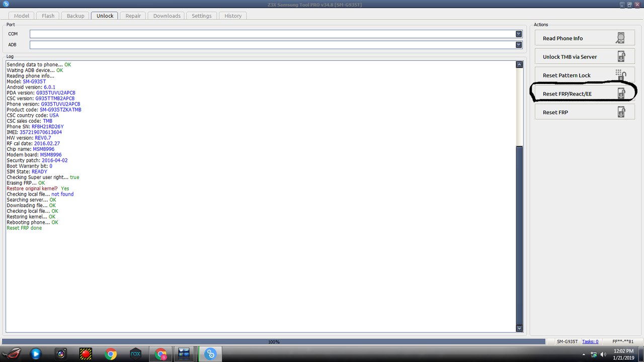The image size is (644, 362).
Task: Click 'SIM State: READY' log line
Action: tap(27, 171)
